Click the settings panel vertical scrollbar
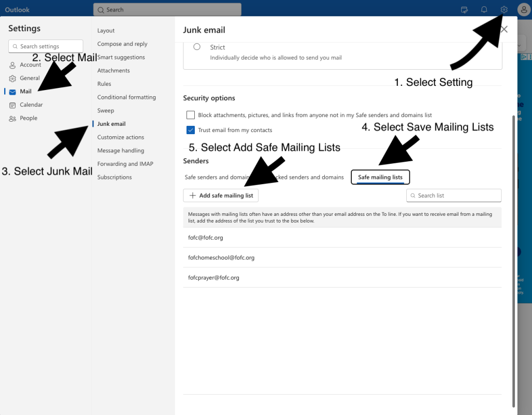Viewport: 532px width, 415px height. (x=514, y=260)
